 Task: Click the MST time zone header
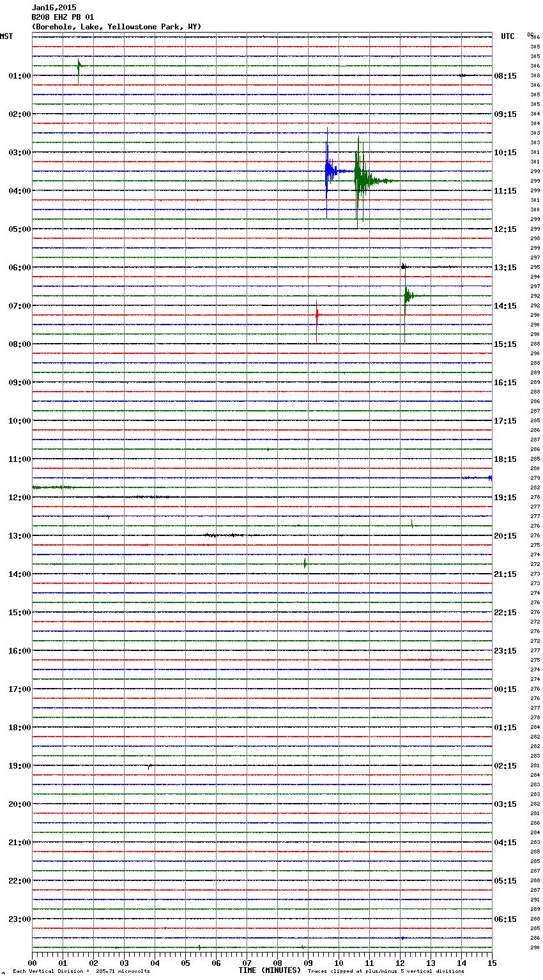[x=6, y=36]
